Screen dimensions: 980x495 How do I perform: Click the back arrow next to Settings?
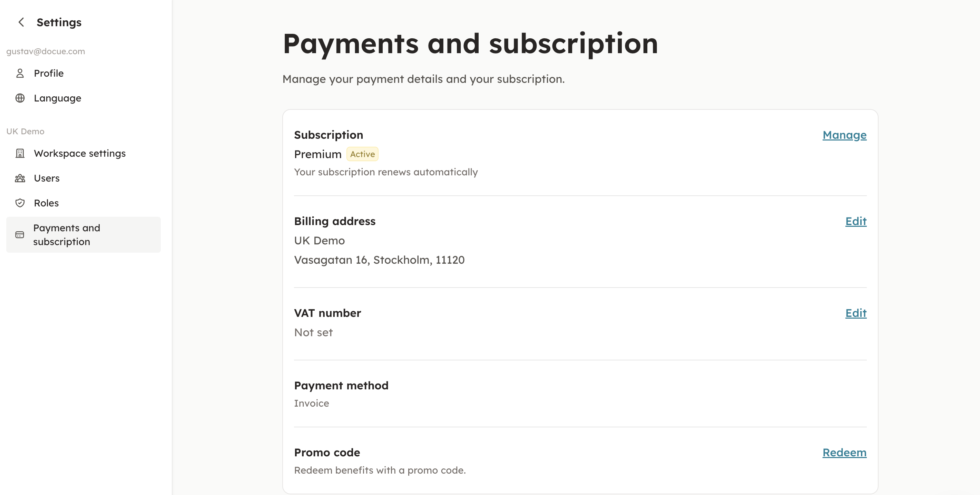[21, 22]
